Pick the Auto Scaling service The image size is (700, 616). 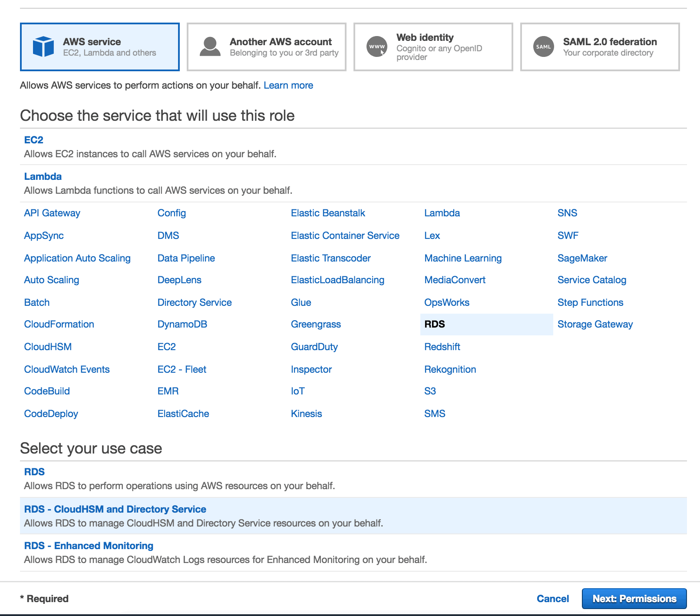point(52,280)
